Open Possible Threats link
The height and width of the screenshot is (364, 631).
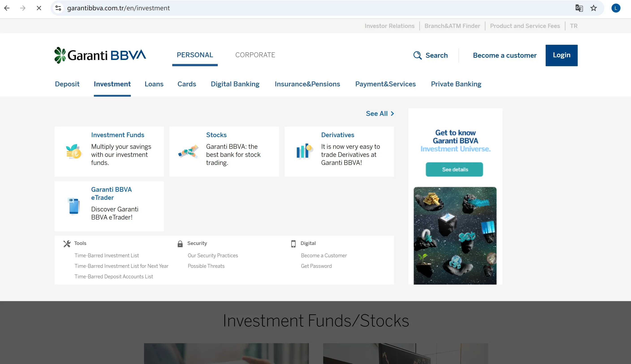click(206, 266)
